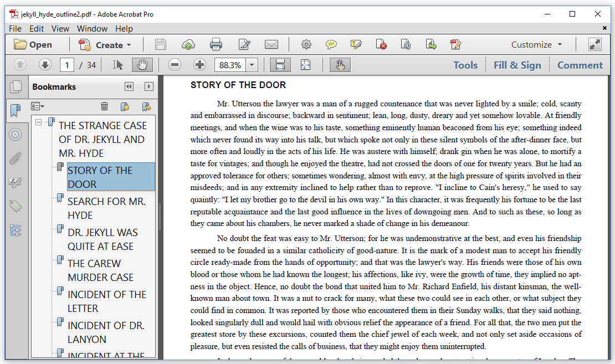Image resolution: width=615 pixels, height=364 pixels.
Task: Toggle the Select text cursor tool
Action: [x=117, y=65]
